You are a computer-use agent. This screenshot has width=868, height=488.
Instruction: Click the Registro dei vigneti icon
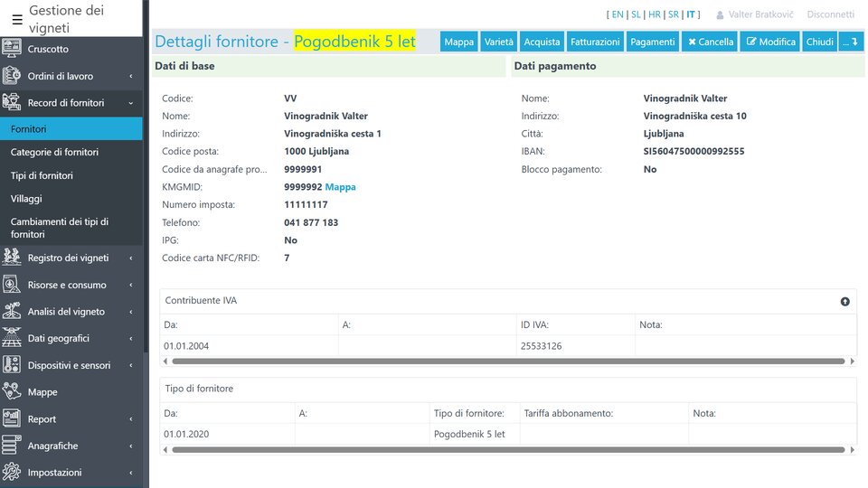[x=12, y=258]
